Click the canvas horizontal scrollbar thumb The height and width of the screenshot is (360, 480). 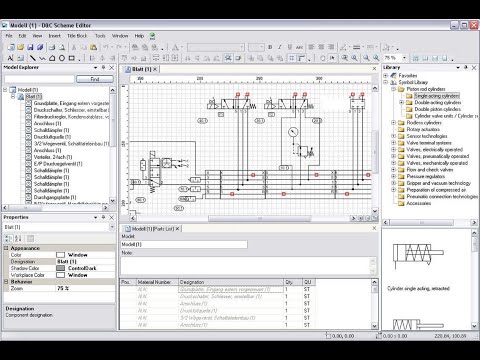260,219
